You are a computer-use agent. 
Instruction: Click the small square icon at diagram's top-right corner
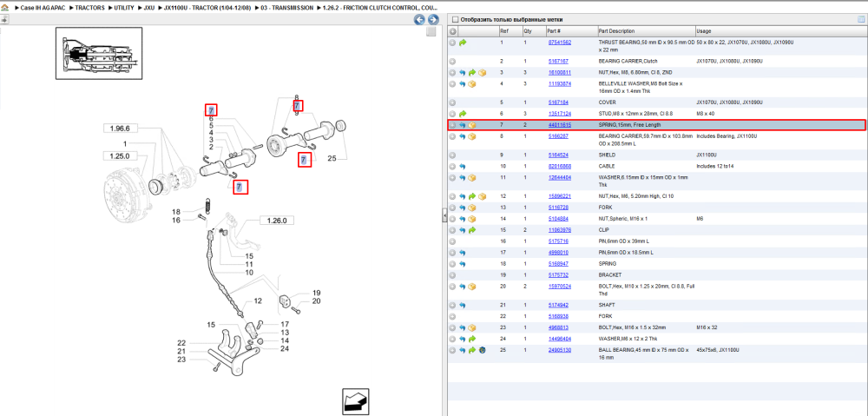click(431, 32)
